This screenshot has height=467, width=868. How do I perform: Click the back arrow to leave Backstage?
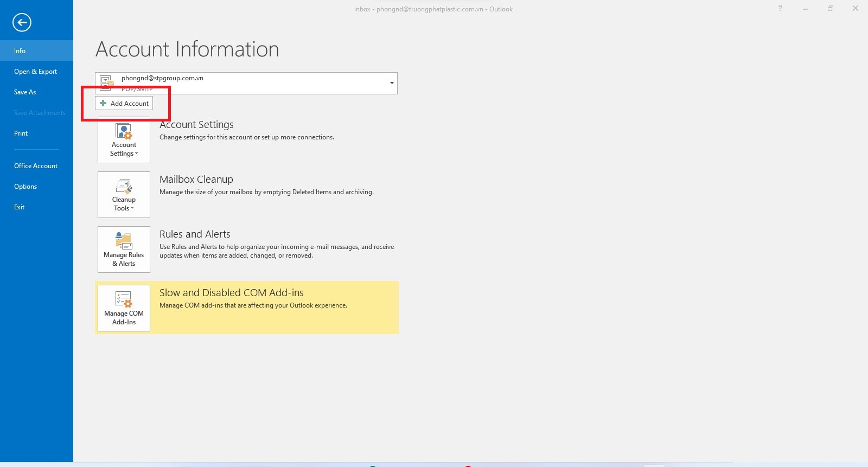click(22, 22)
